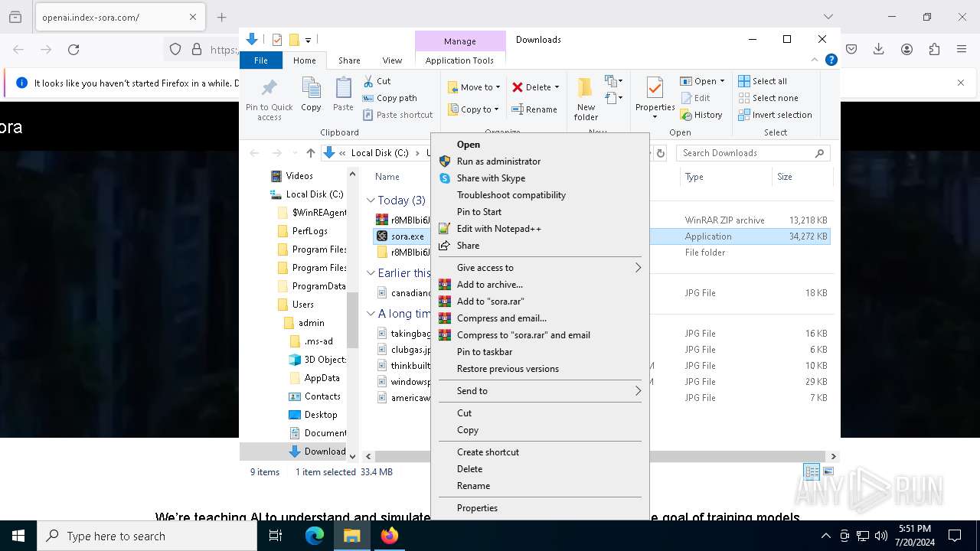The image size is (980, 551).
Task: Open the Firefox downloads panel
Action: point(879,49)
